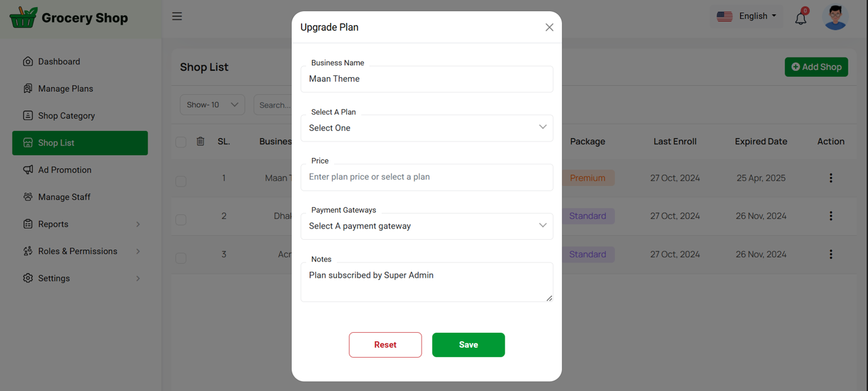Check the checkbox for row 3
The width and height of the screenshot is (868, 391).
(x=181, y=258)
